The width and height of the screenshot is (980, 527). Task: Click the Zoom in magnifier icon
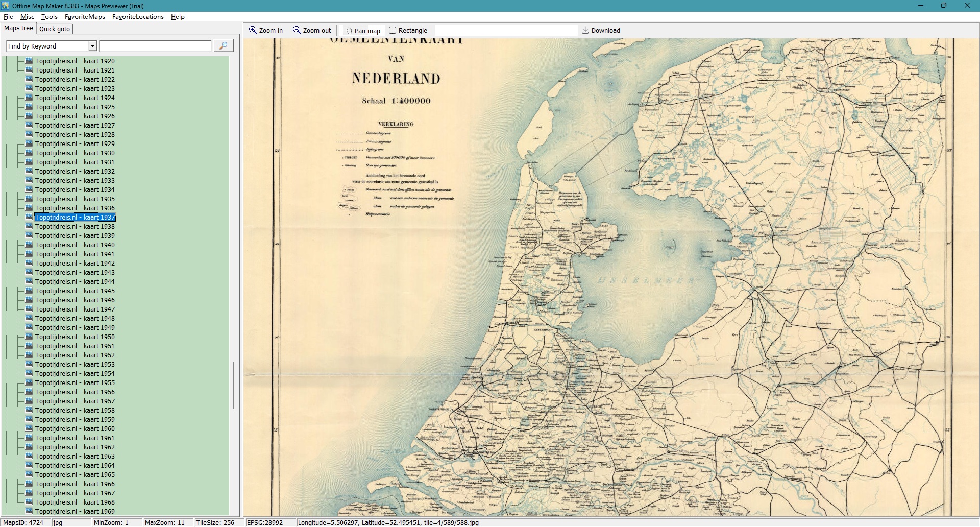point(253,30)
